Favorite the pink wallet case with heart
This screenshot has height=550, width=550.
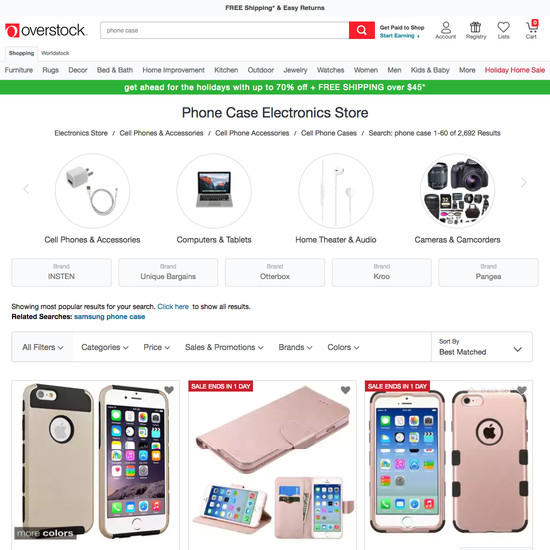(346, 390)
